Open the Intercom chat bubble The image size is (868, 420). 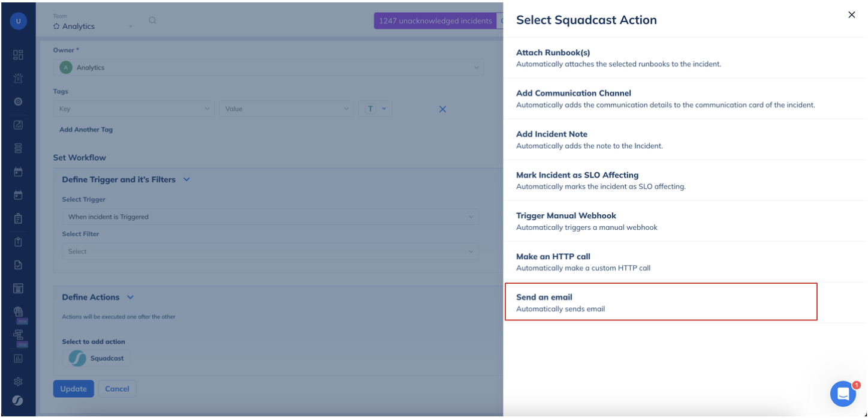tap(843, 394)
